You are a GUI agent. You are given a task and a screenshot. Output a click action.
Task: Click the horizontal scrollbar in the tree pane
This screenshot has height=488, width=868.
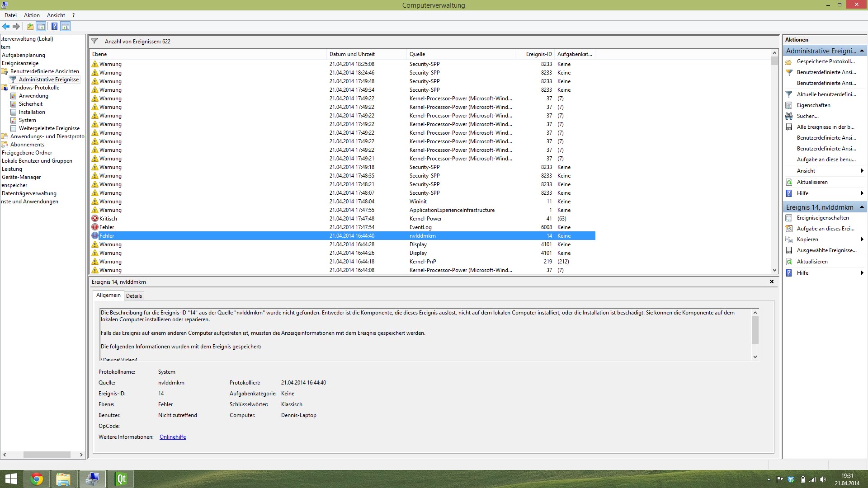pyautogui.click(x=47, y=455)
